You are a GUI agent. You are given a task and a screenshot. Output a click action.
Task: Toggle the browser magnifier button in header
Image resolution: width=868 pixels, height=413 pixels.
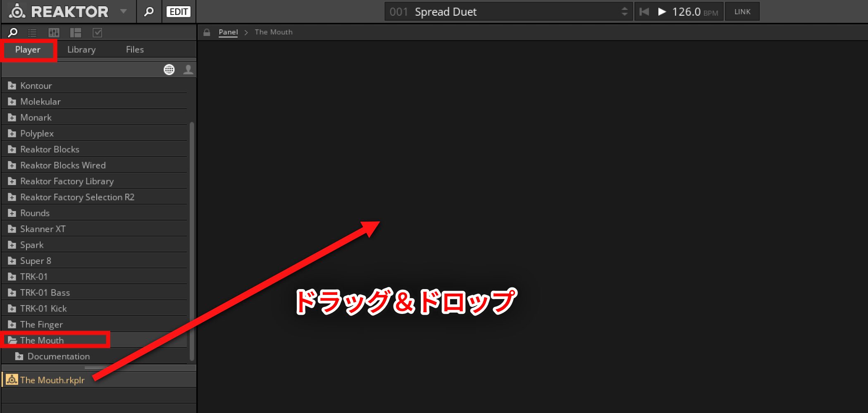point(149,12)
